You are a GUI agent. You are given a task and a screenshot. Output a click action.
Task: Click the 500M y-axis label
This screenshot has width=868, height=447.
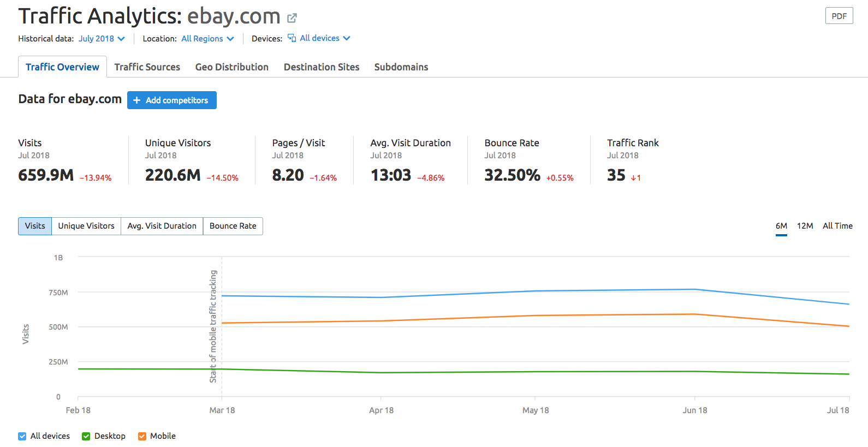pyautogui.click(x=58, y=327)
